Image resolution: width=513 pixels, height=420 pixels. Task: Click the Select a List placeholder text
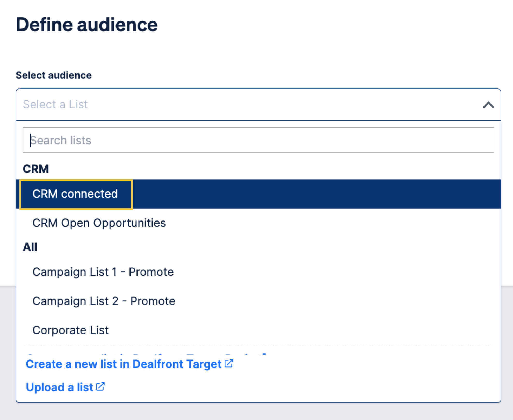click(x=55, y=104)
